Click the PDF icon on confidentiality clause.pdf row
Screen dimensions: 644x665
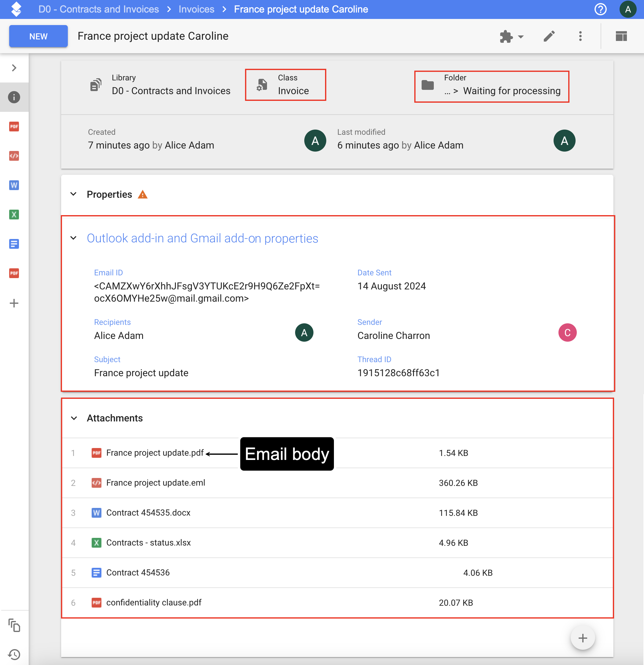click(96, 603)
